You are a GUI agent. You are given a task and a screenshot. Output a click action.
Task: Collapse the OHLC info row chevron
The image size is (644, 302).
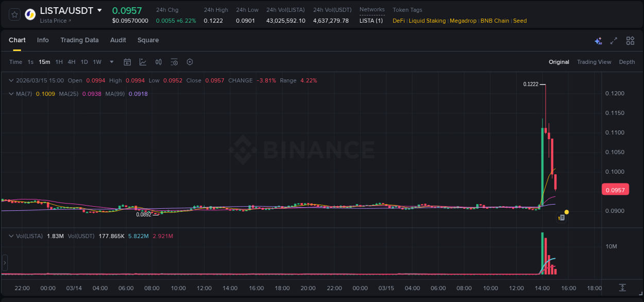click(11, 80)
